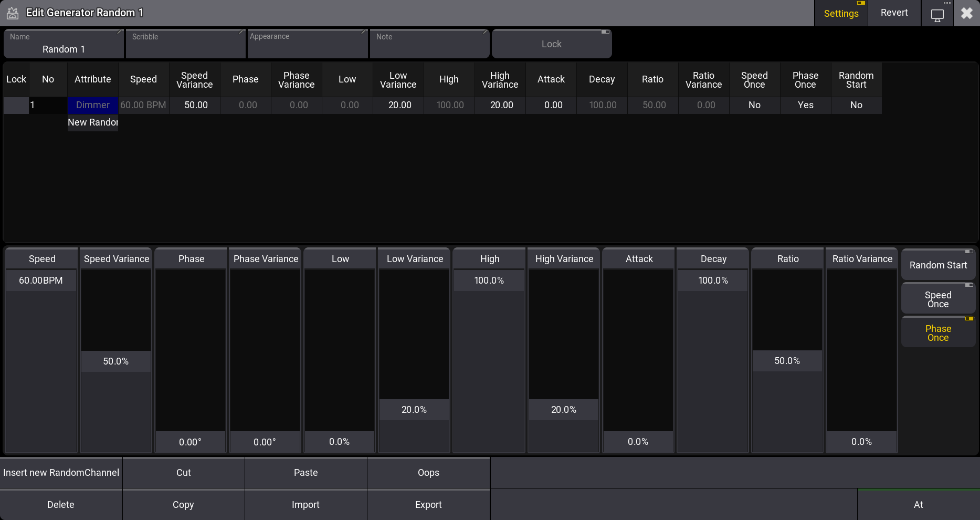Select Speed Once cell No
Image resolution: width=980 pixels, height=520 pixels.
[755, 105]
